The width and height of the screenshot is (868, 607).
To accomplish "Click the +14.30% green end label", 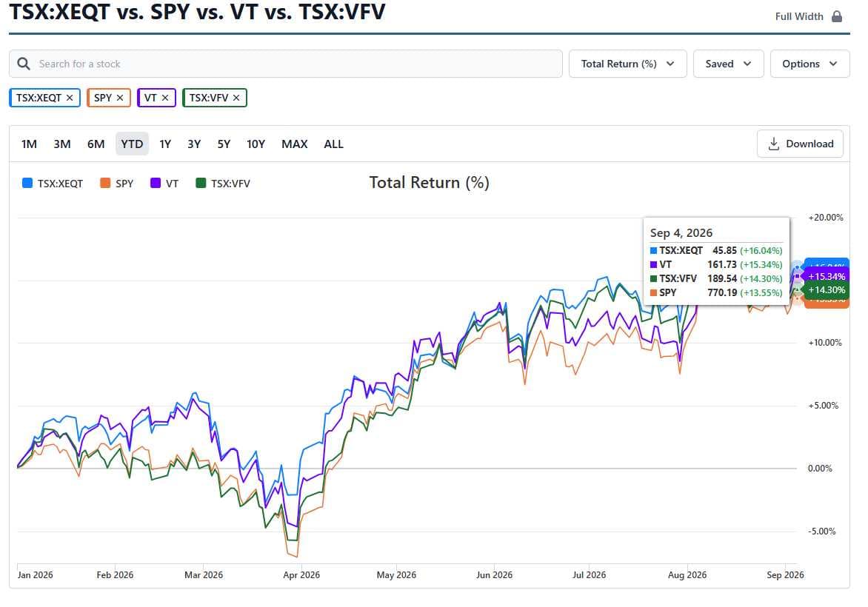I will (826, 290).
